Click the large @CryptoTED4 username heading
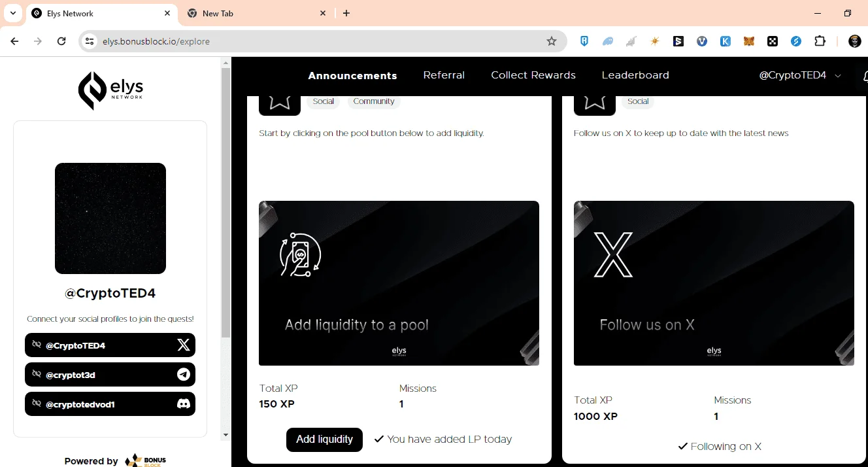 click(x=110, y=294)
